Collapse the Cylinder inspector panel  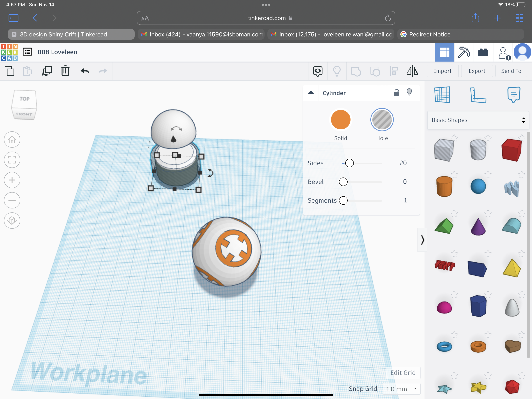311,93
